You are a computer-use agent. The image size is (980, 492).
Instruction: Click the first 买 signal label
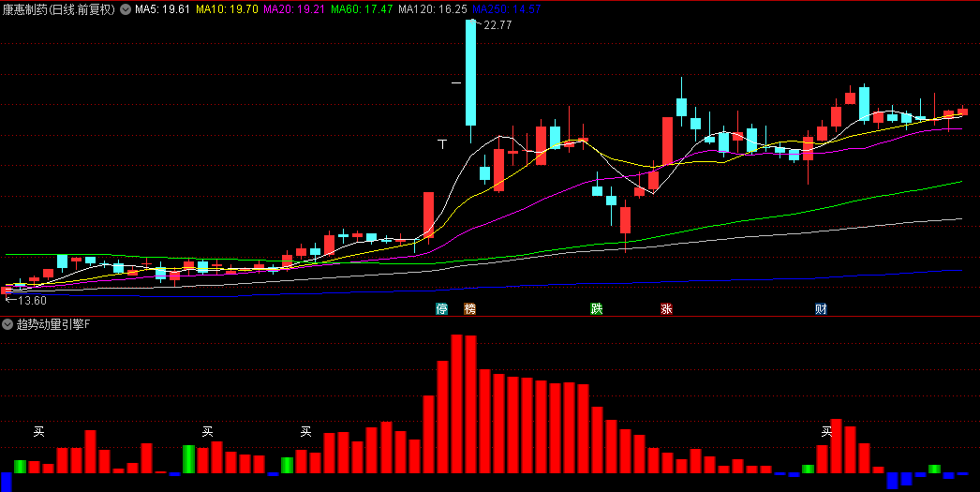pos(38,431)
